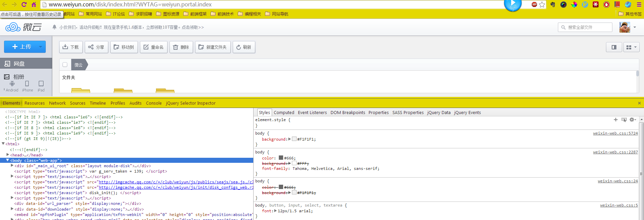Click the browser reload button
Screen dimensions: 644x220
[x=24, y=4]
